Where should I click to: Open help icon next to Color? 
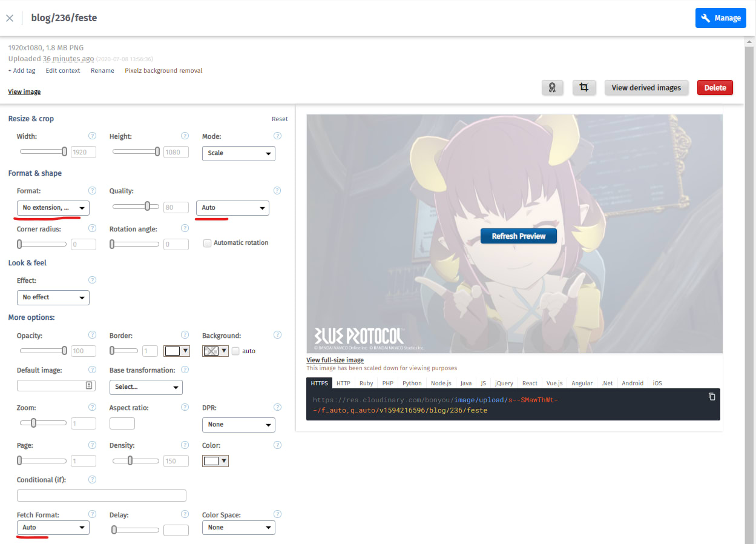(x=277, y=445)
